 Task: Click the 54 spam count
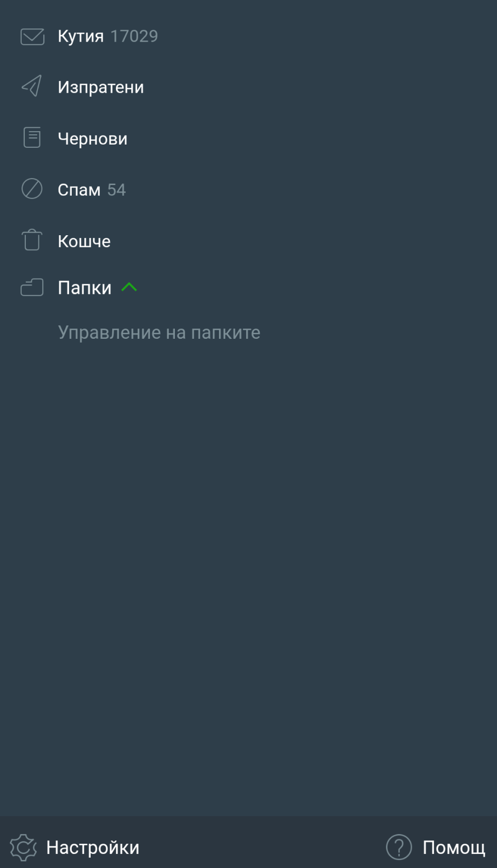[117, 190]
